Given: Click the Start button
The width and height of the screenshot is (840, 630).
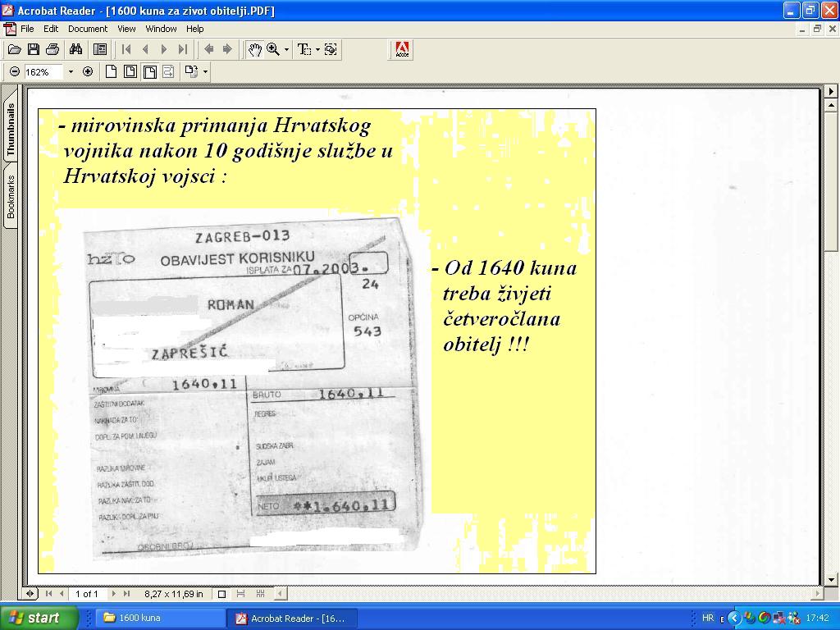Looking at the screenshot, I should pos(39,618).
